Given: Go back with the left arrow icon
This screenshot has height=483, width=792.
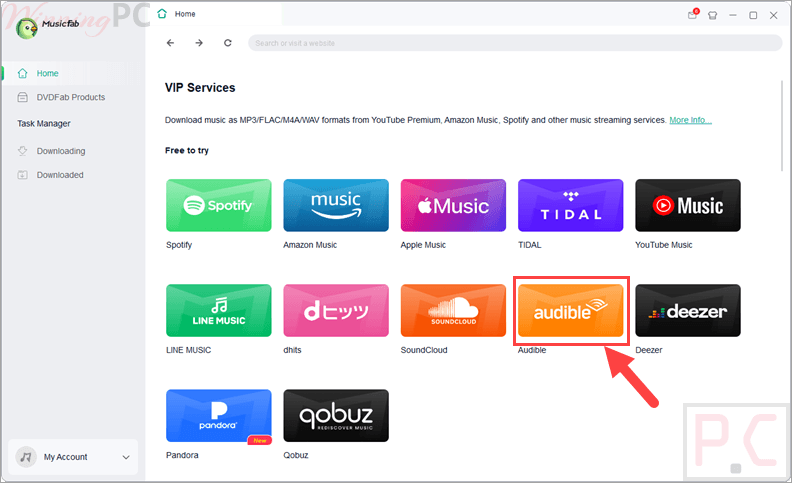Looking at the screenshot, I should click(170, 43).
